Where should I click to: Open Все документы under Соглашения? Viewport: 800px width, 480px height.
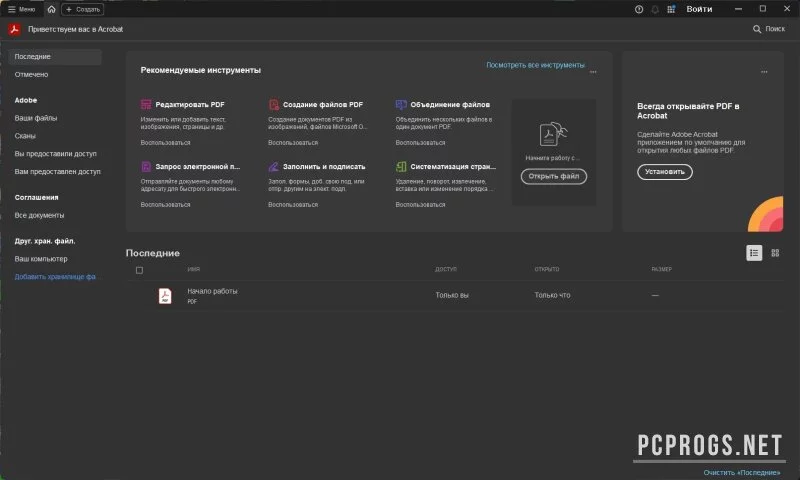click(39, 215)
